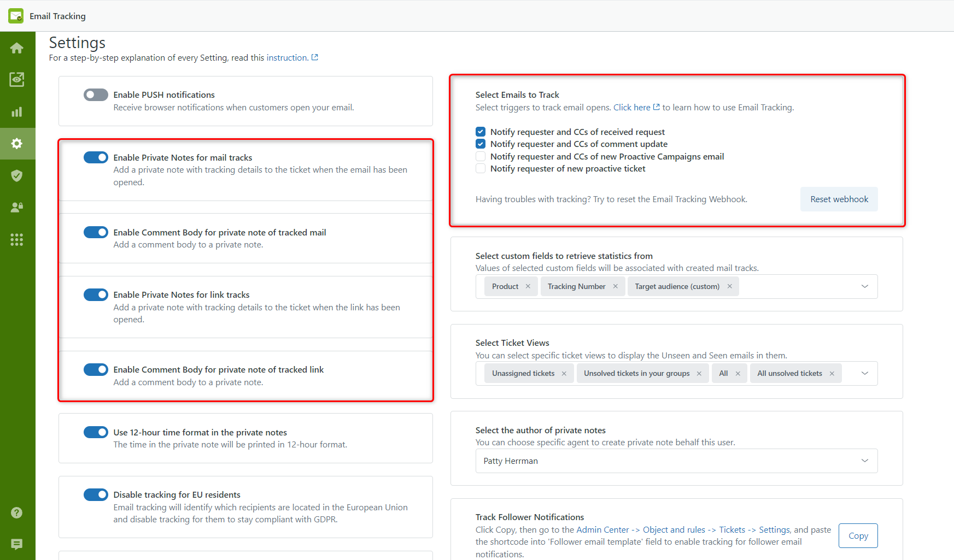The width and height of the screenshot is (954, 560).
Task: Open the agent permissions sidebar icon
Action: coord(17,207)
